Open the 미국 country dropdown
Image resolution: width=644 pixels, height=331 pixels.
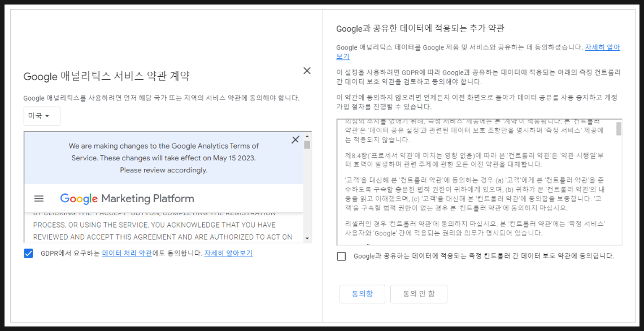(41, 116)
